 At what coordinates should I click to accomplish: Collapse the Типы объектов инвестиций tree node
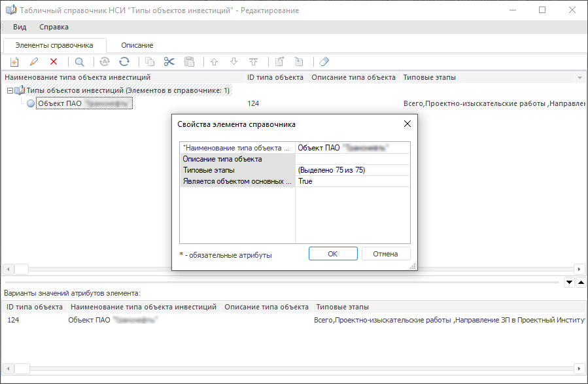tap(10, 91)
